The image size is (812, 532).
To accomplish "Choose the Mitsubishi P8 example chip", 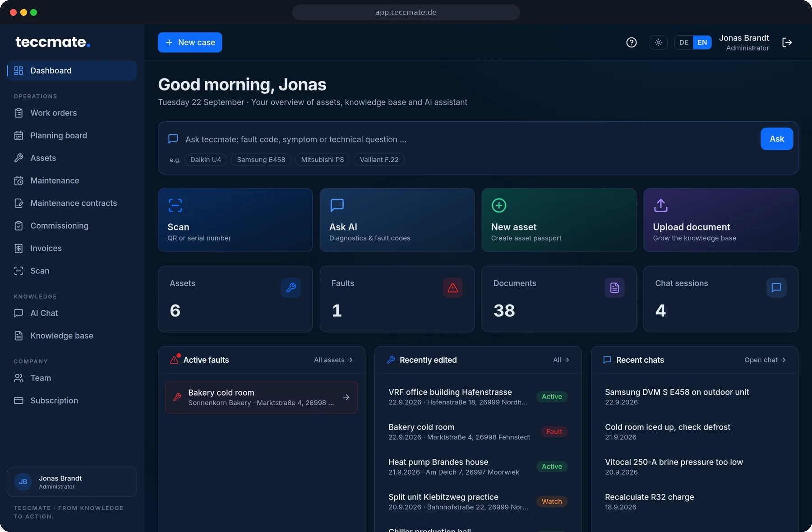I will [323, 160].
